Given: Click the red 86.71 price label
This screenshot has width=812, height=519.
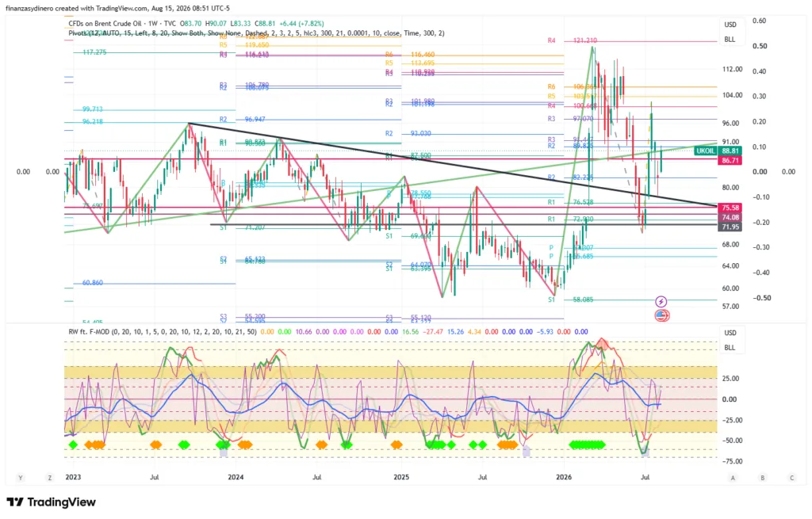Looking at the screenshot, I should [730, 160].
